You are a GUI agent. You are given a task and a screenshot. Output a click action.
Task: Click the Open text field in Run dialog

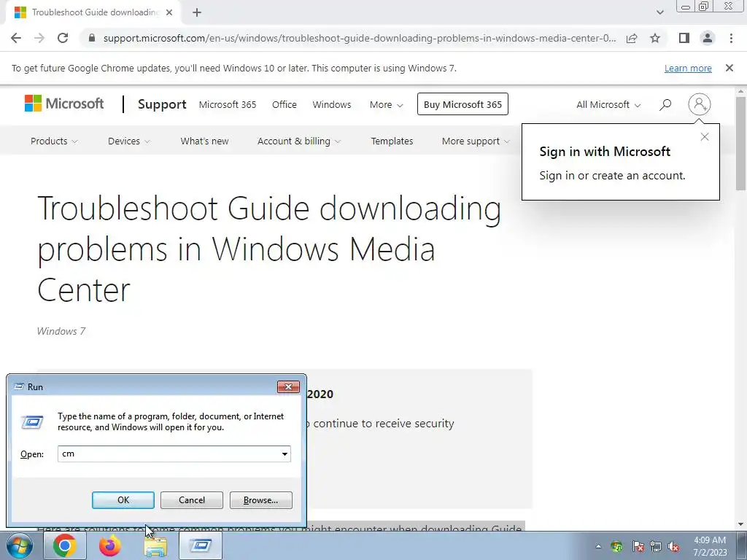click(168, 454)
